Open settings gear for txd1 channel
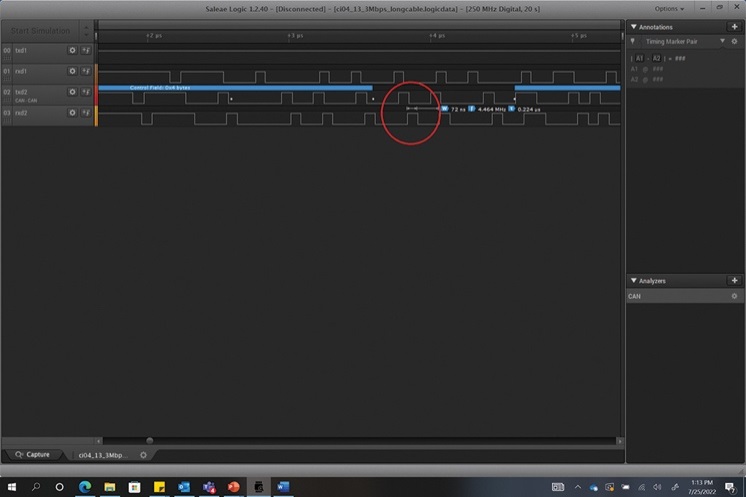 (x=72, y=49)
